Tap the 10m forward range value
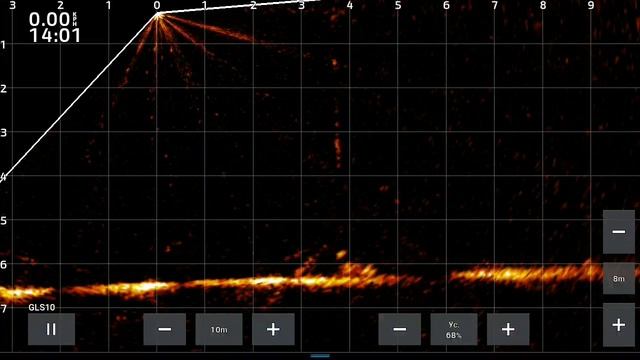The height and width of the screenshot is (360, 640). pos(219,329)
